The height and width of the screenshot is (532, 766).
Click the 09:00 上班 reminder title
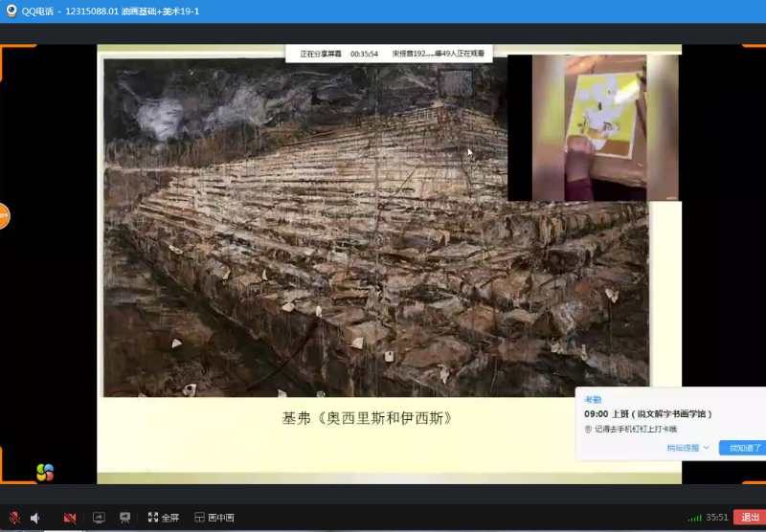[x=648, y=414]
